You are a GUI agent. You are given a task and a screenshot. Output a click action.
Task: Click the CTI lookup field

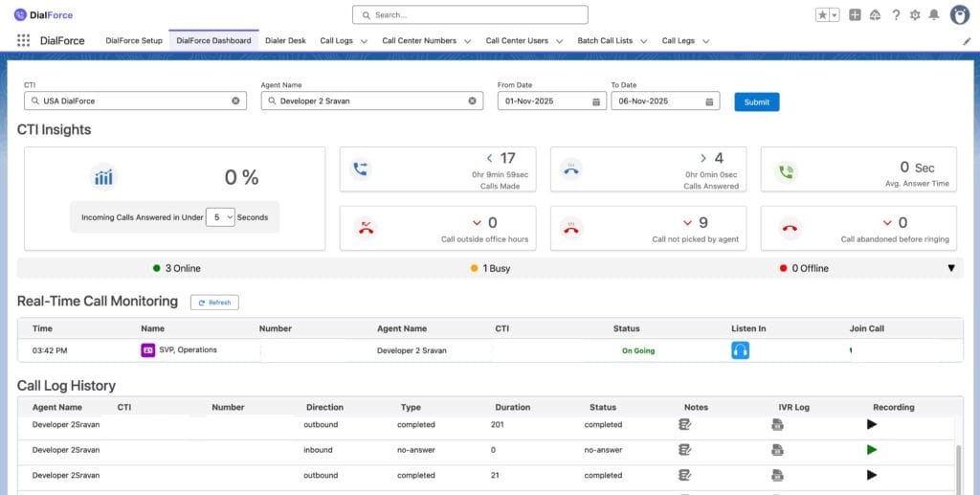click(135, 101)
